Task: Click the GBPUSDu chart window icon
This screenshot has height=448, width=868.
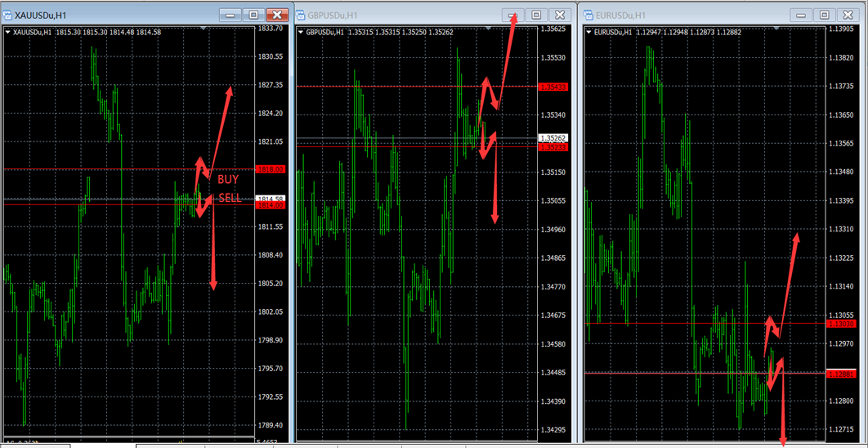Action: (x=301, y=15)
